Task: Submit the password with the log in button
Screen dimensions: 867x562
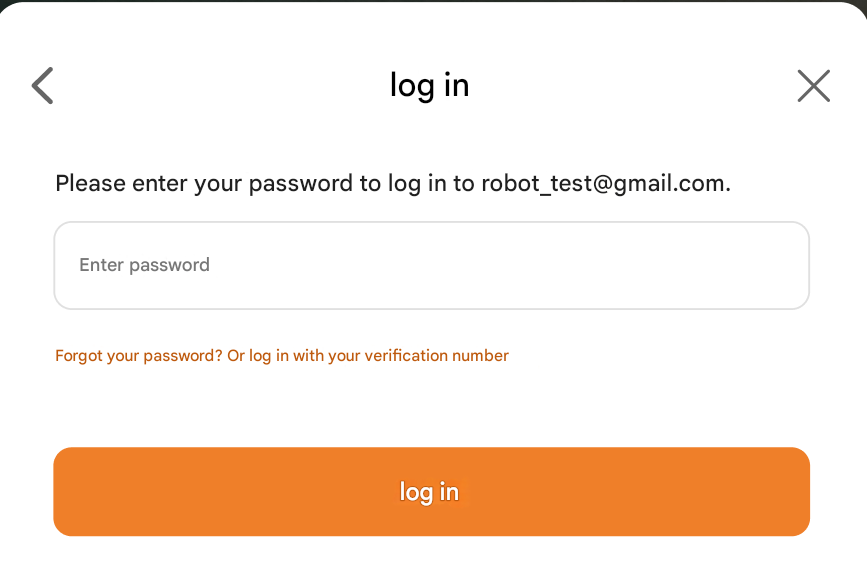Action: point(431,491)
